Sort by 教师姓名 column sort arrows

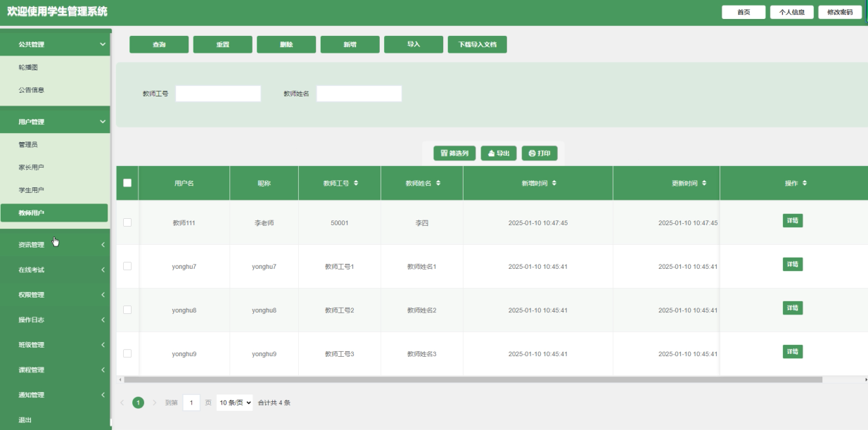(438, 183)
